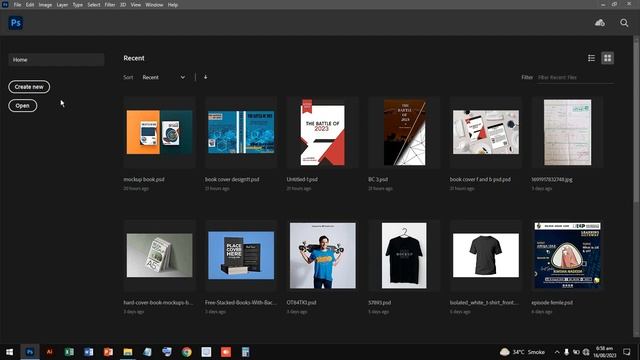This screenshot has height=360, width=640.
Task: Open the 3D menu
Action: (123, 5)
